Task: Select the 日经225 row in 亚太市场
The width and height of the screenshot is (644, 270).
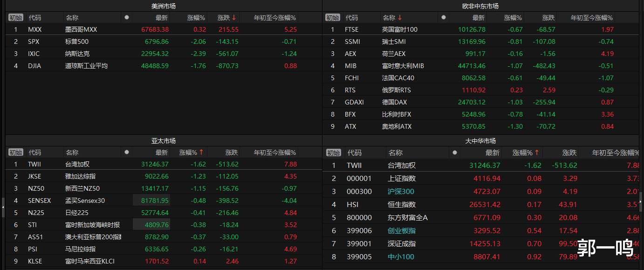Action: (x=76, y=213)
